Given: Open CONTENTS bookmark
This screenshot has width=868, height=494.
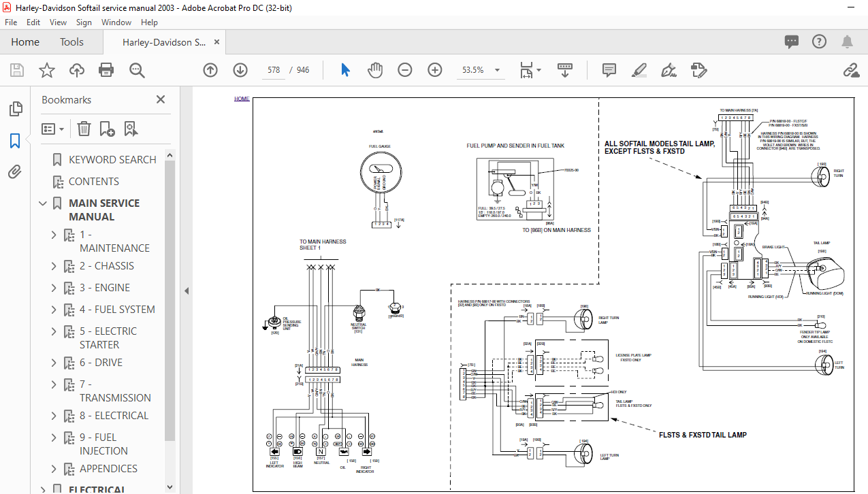Looking at the screenshot, I should pos(94,182).
